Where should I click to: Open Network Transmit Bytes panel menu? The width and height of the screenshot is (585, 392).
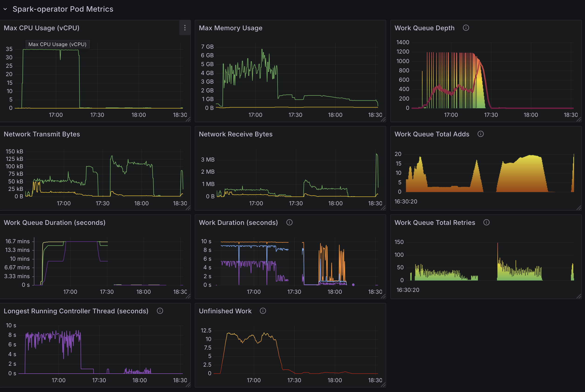pyautogui.click(x=42, y=134)
